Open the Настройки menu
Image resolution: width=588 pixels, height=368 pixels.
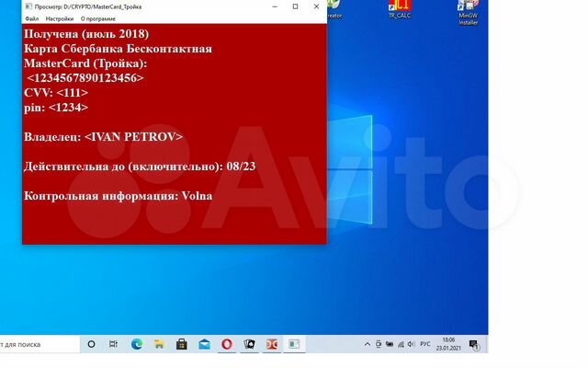coord(60,18)
